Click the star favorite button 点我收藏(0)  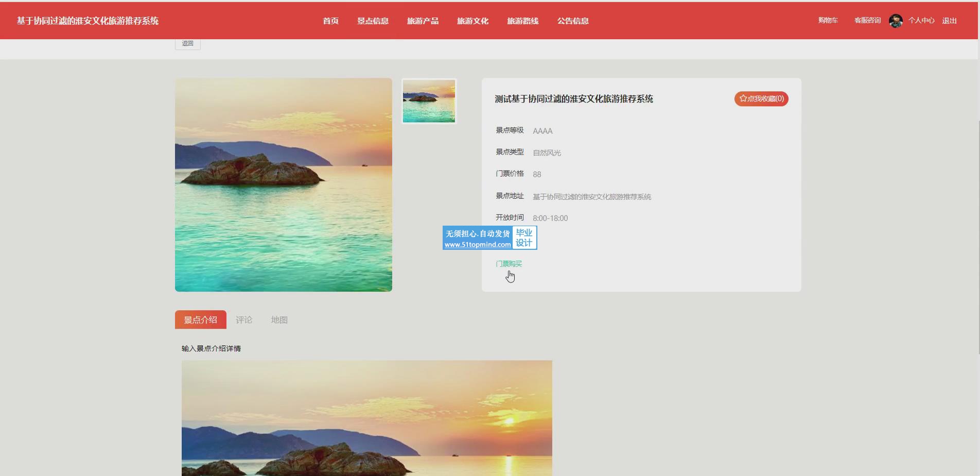[x=761, y=98]
